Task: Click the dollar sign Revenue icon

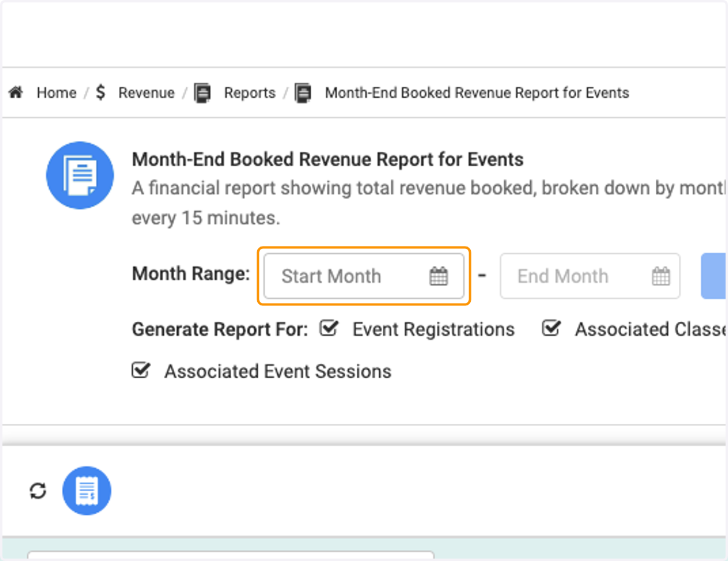Action: point(101,93)
